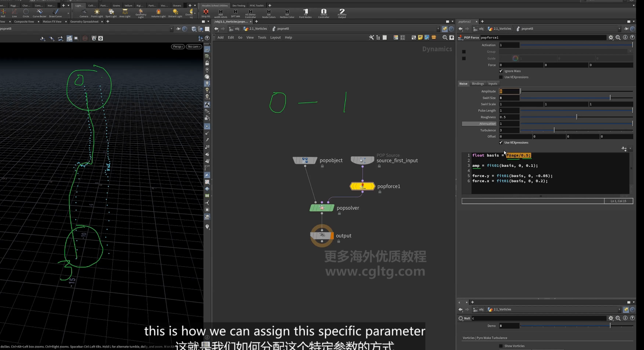The width and height of the screenshot is (644, 350).
Task: Switch to the Bindings tab
Action: (x=478, y=84)
